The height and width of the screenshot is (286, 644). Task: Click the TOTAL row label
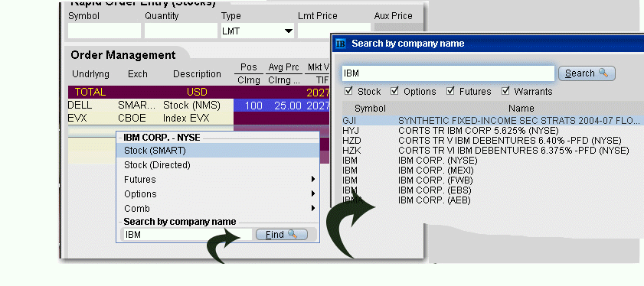[x=90, y=93]
